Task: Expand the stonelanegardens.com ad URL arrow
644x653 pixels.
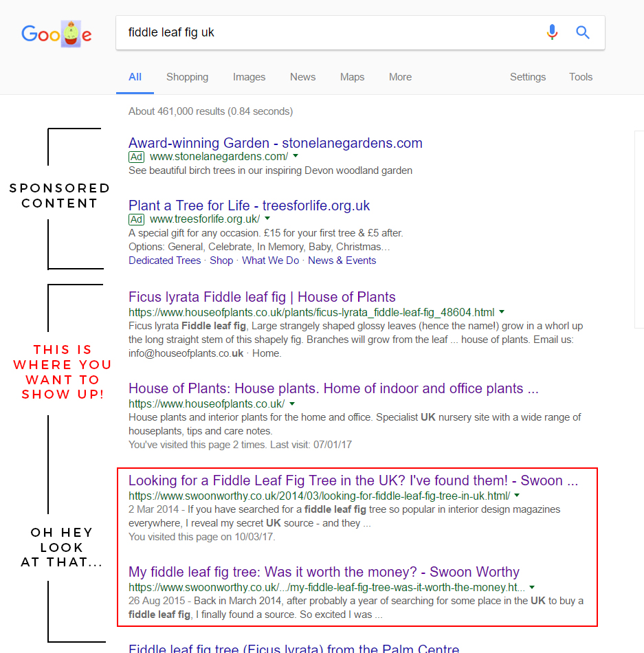Action: pyautogui.click(x=296, y=157)
